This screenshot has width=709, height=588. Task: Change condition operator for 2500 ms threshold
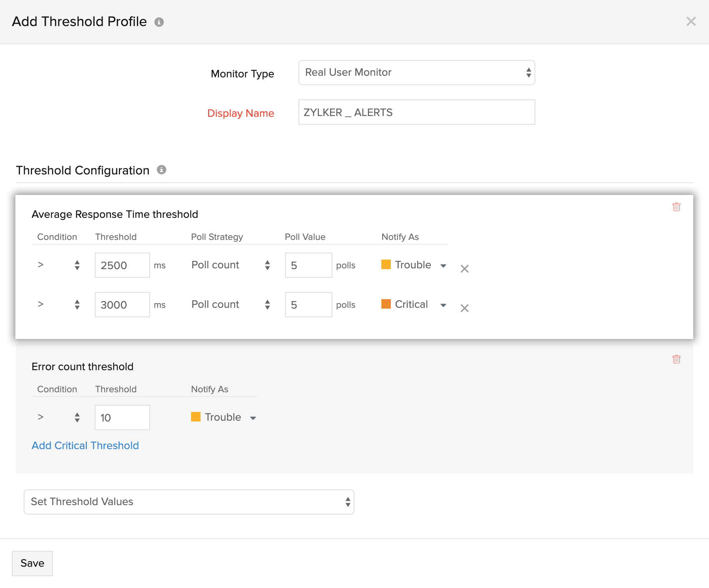click(x=58, y=265)
